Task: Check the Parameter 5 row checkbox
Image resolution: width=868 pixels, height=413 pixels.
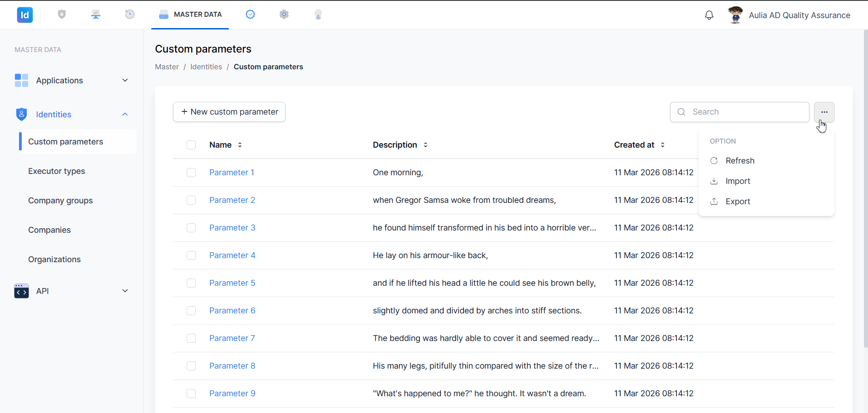Action: pos(191,283)
